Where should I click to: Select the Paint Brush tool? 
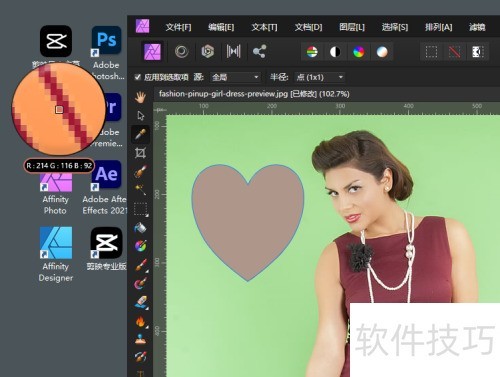coord(140,265)
